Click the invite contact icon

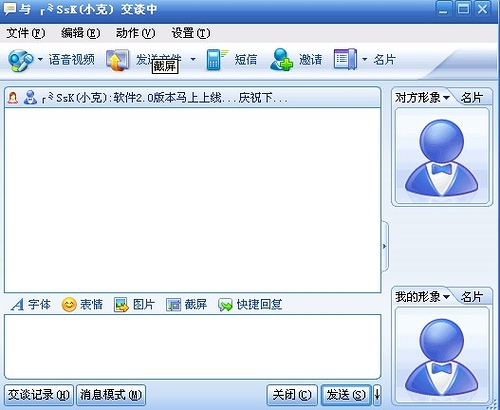[281, 60]
